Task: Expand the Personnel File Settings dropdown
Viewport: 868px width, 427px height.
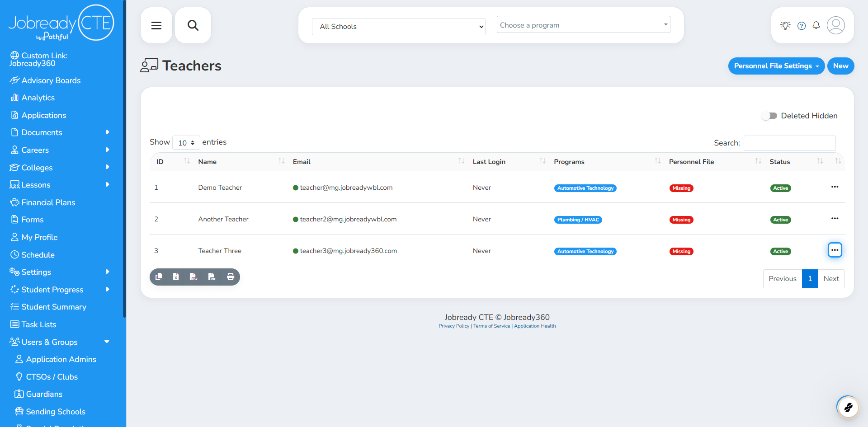Action: pyautogui.click(x=776, y=66)
